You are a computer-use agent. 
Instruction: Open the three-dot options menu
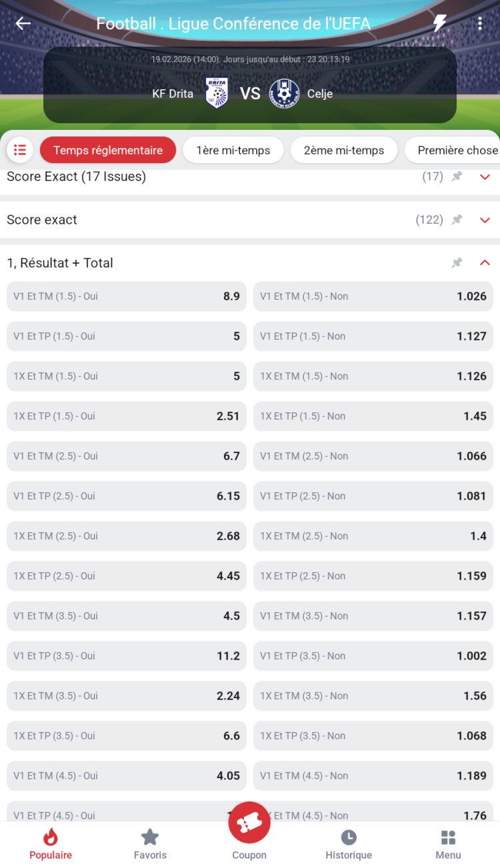(x=480, y=24)
